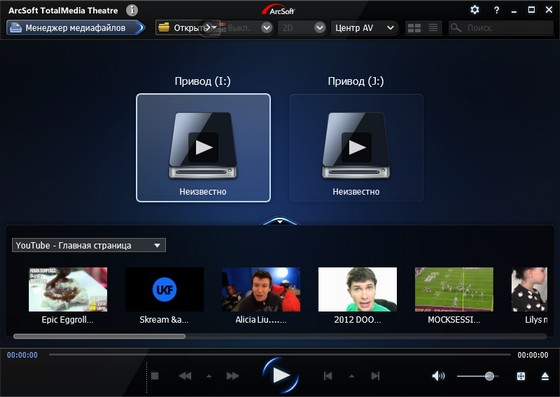Viewport: 560px width, 397px height.
Task: Skip to the next chapter
Action: point(375,376)
